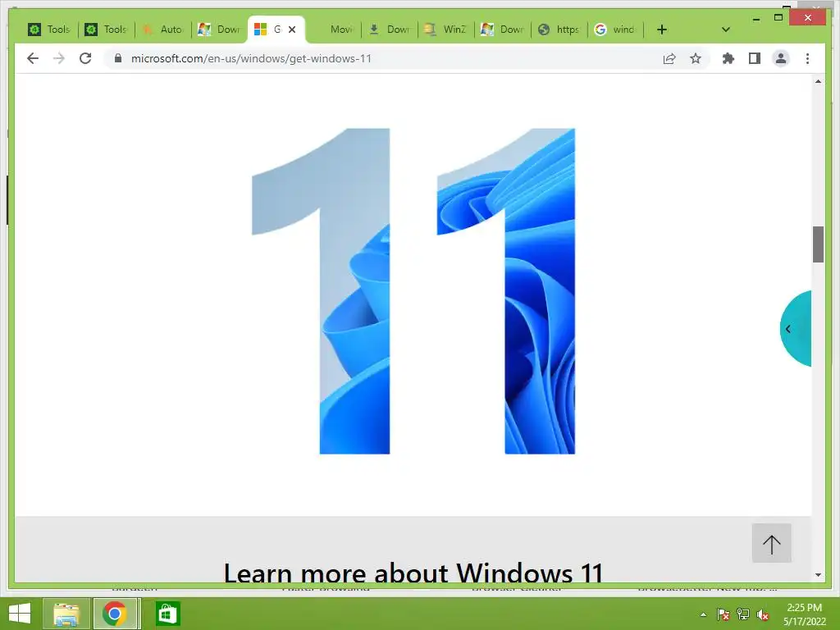Bookmark this page with the star icon
This screenshot has height=630, width=840.
click(x=696, y=58)
